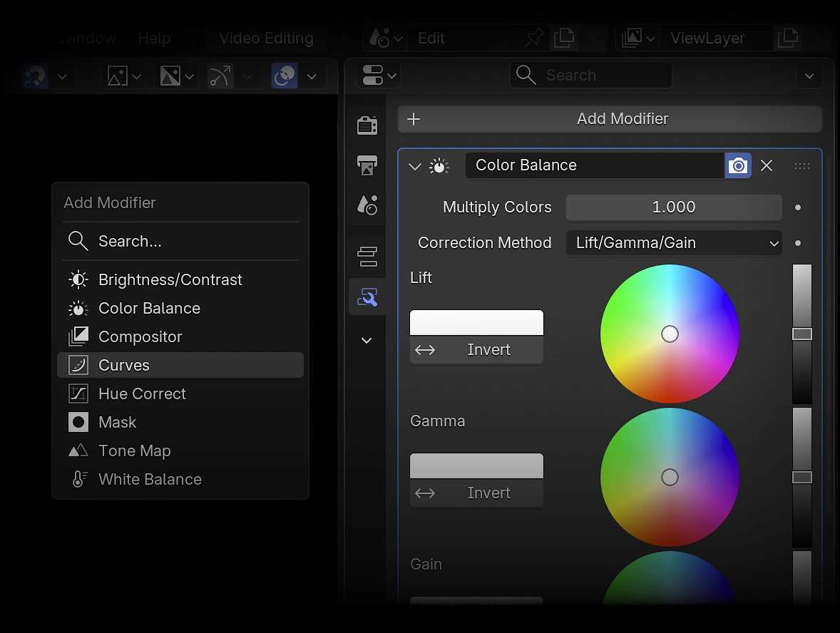This screenshot has height=633, width=840.
Task: Toggle camera visibility on the Color Balance modifier
Action: point(738,165)
